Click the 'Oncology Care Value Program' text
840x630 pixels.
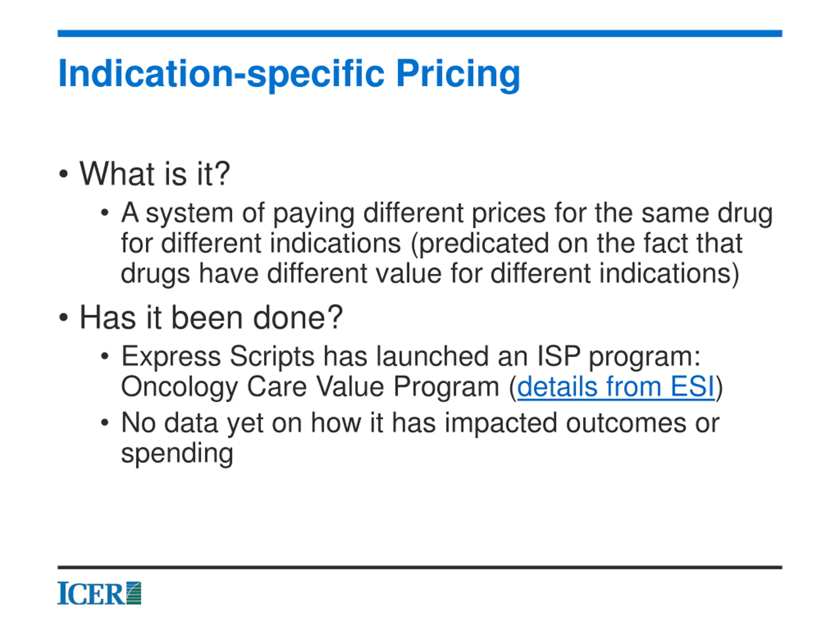(310, 387)
